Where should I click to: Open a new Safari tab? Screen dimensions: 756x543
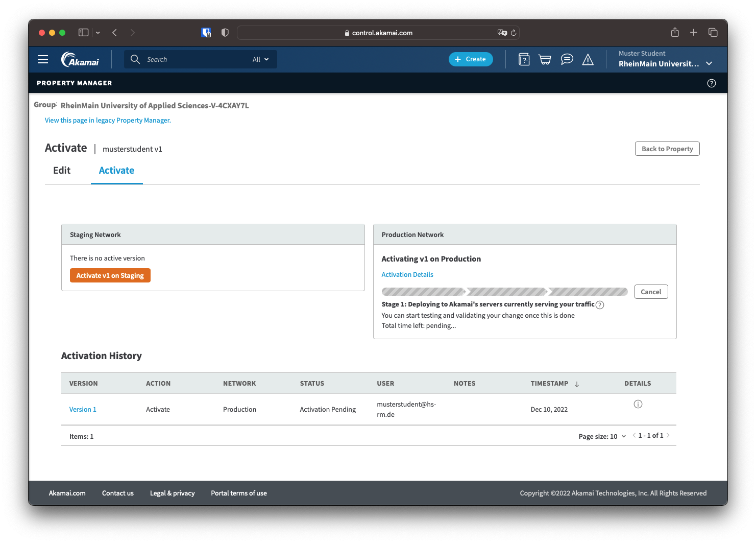[x=694, y=33]
